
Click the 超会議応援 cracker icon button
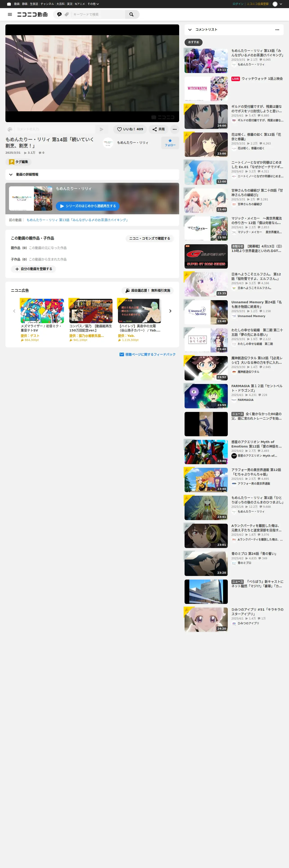[148, 290]
